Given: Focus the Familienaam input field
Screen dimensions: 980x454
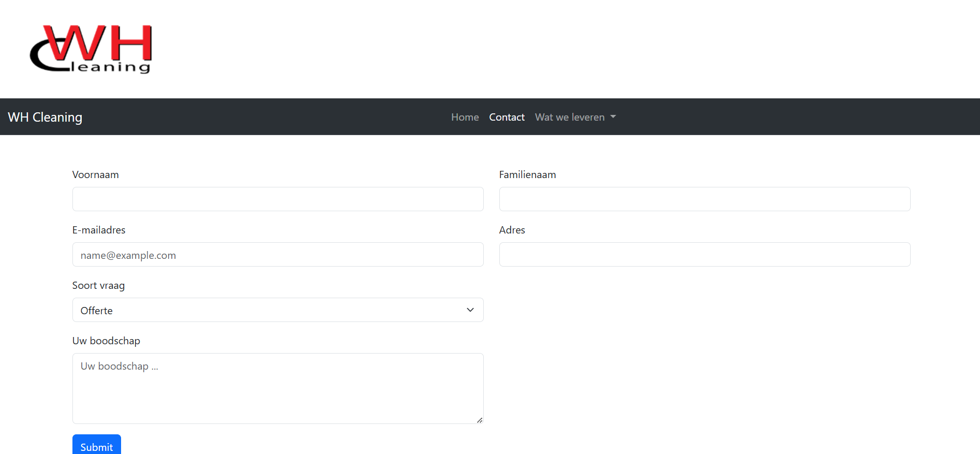Looking at the screenshot, I should point(705,199).
